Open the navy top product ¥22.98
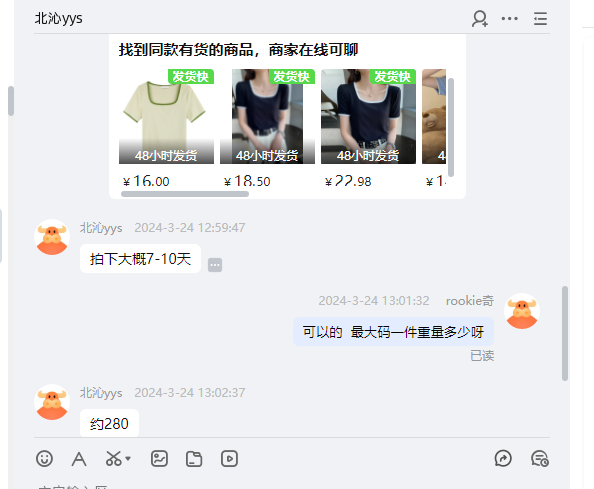The height and width of the screenshot is (489, 594). click(x=368, y=129)
